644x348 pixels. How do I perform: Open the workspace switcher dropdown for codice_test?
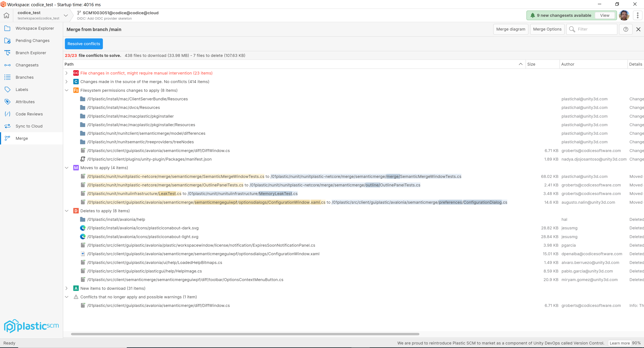click(x=66, y=15)
